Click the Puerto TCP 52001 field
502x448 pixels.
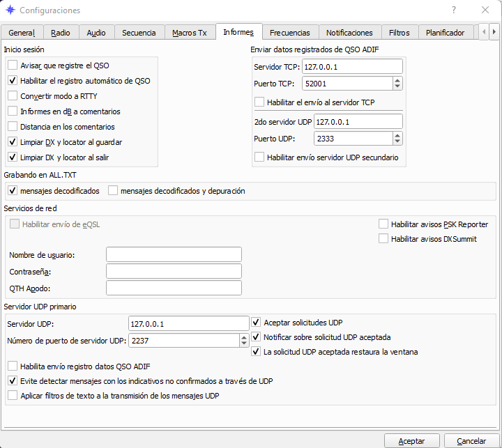pyautogui.click(x=347, y=84)
